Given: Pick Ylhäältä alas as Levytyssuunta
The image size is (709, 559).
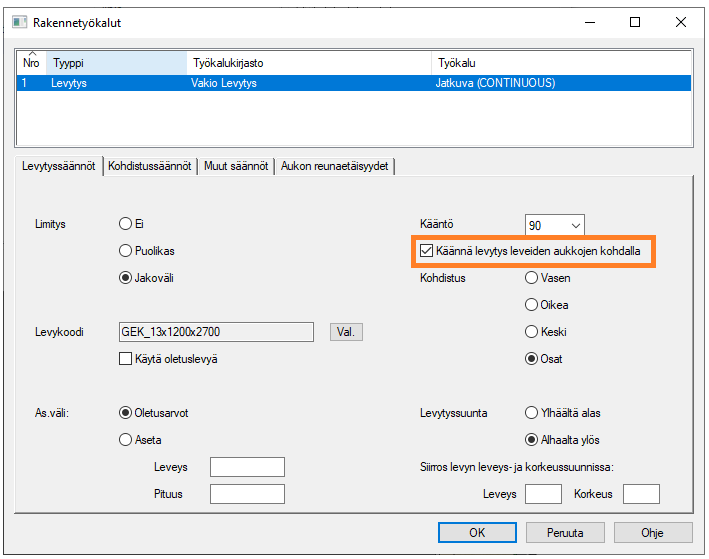Looking at the screenshot, I should pyautogui.click(x=532, y=412).
